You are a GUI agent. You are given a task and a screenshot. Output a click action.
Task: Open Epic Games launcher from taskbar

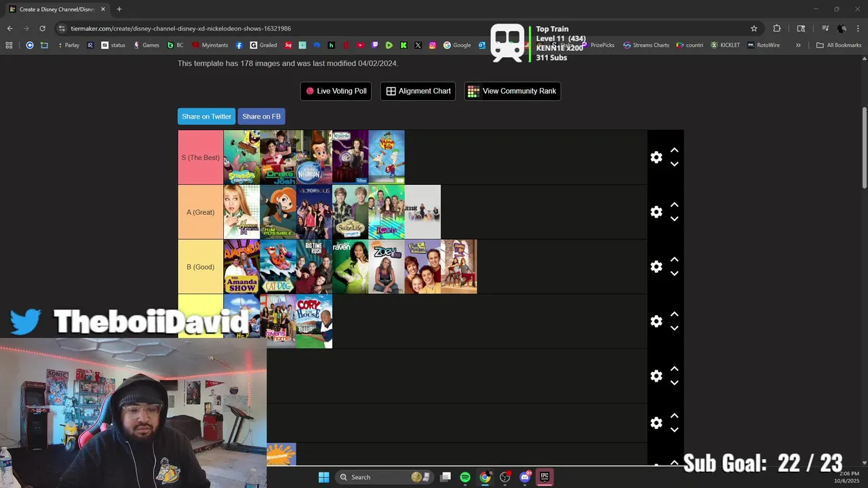[x=545, y=477]
